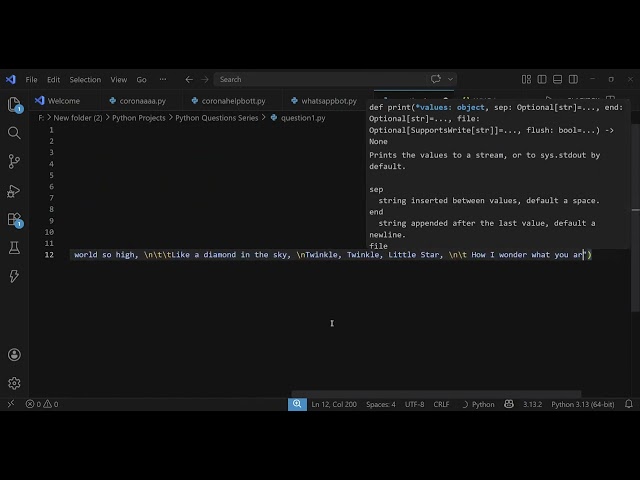
Task: Go back with the left arrow
Action: pyautogui.click(x=189, y=79)
